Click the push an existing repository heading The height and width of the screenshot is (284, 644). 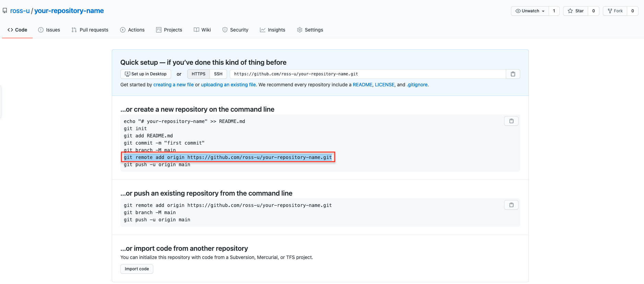pyautogui.click(x=206, y=193)
